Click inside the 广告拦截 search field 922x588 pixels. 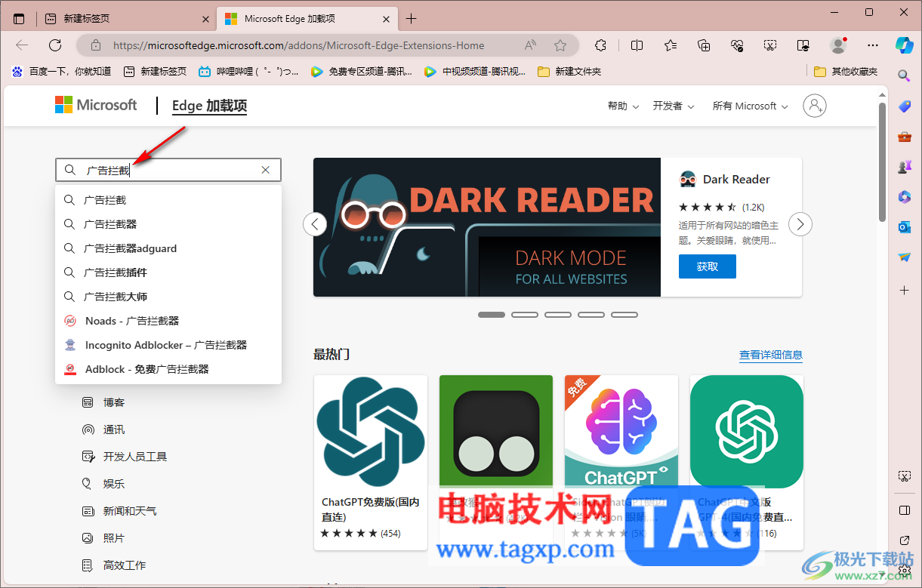click(x=168, y=170)
